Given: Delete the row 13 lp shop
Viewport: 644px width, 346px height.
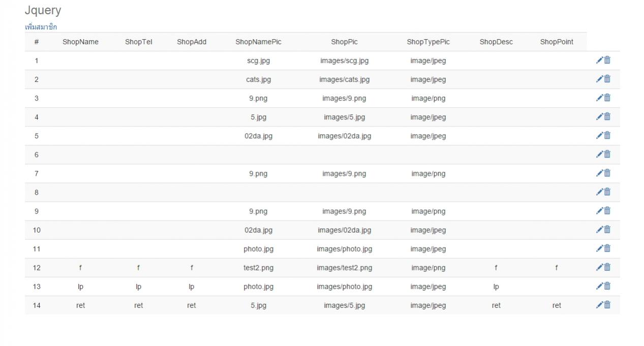Looking at the screenshot, I should coord(607,286).
